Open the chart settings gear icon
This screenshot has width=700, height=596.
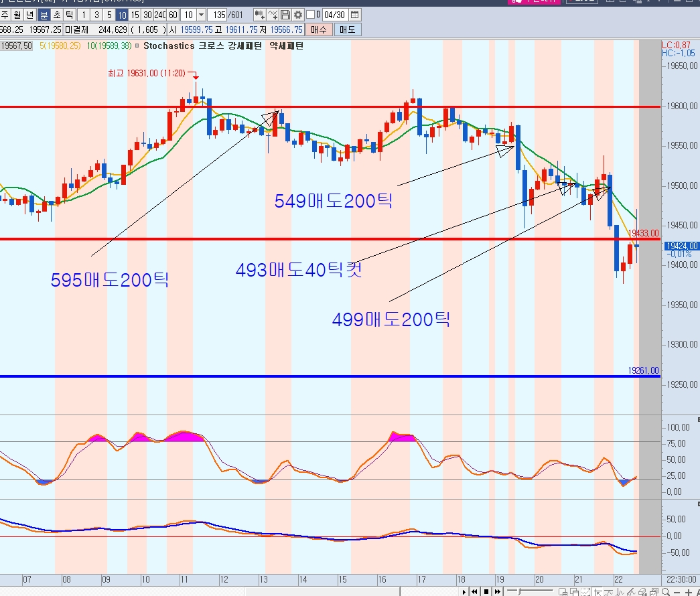tap(298, 15)
